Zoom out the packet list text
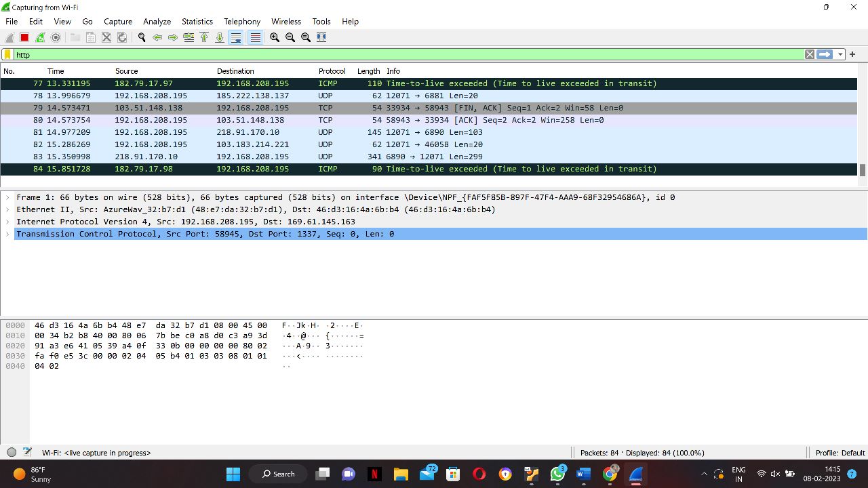 290,37
